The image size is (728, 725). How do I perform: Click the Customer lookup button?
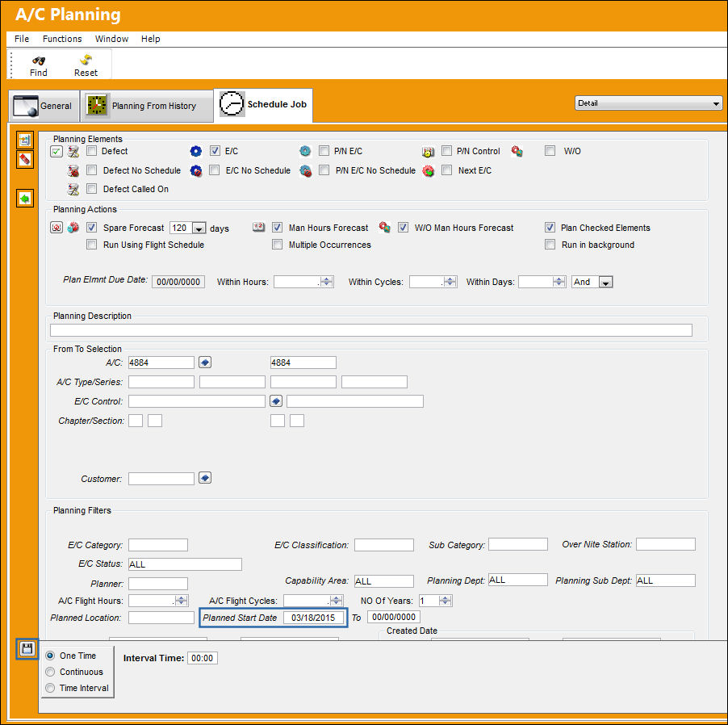coord(205,477)
